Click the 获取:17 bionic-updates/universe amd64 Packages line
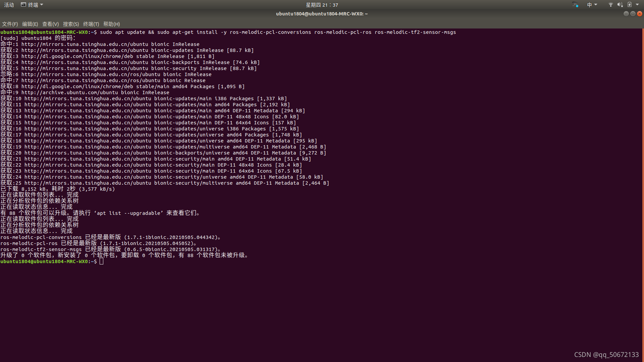The image size is (644, 362). tap(151, 135)
